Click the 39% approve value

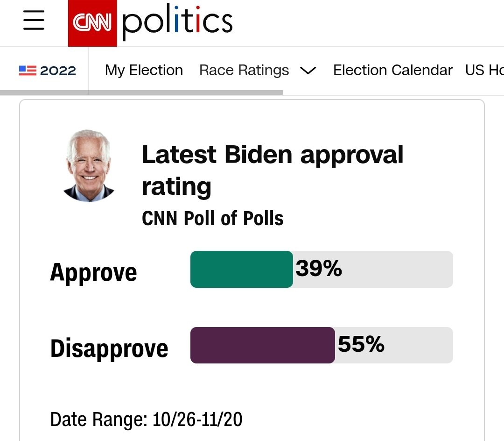click(319, 268)
